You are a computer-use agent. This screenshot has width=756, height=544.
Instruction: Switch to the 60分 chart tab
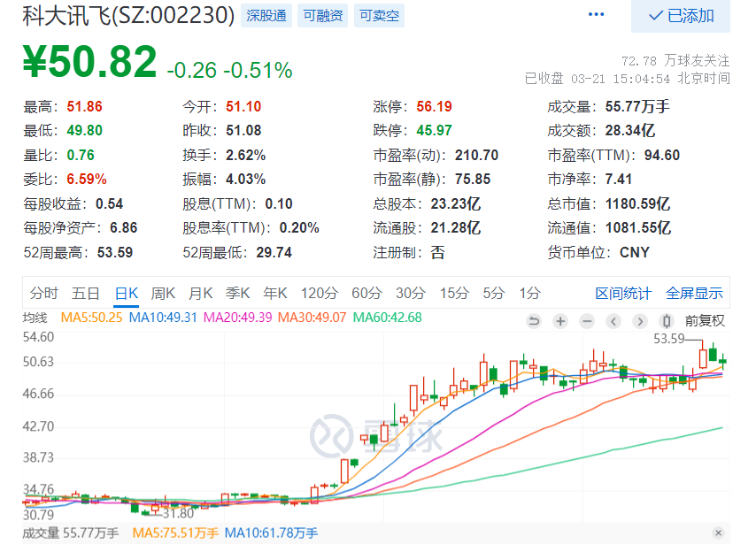(366, 293)
